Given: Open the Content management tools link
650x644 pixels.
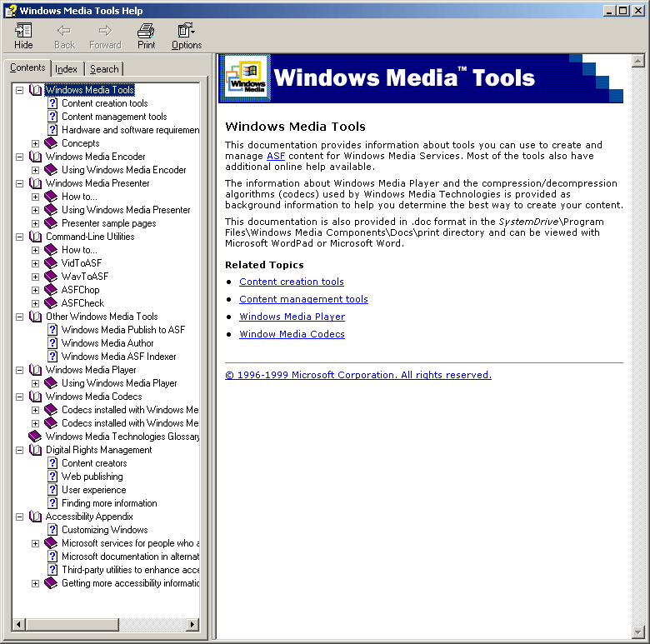Looking at the screenshot, I should tap(303, 299).
